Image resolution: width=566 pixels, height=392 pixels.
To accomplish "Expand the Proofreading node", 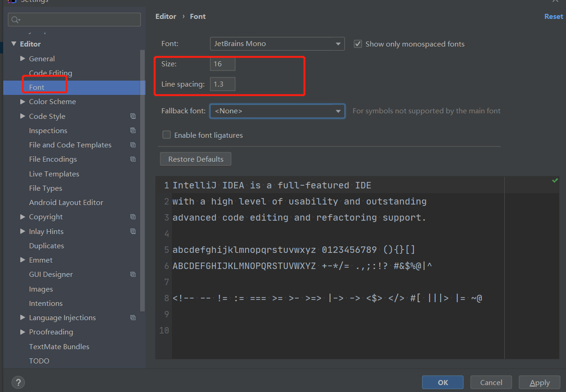I will point(23,332).
